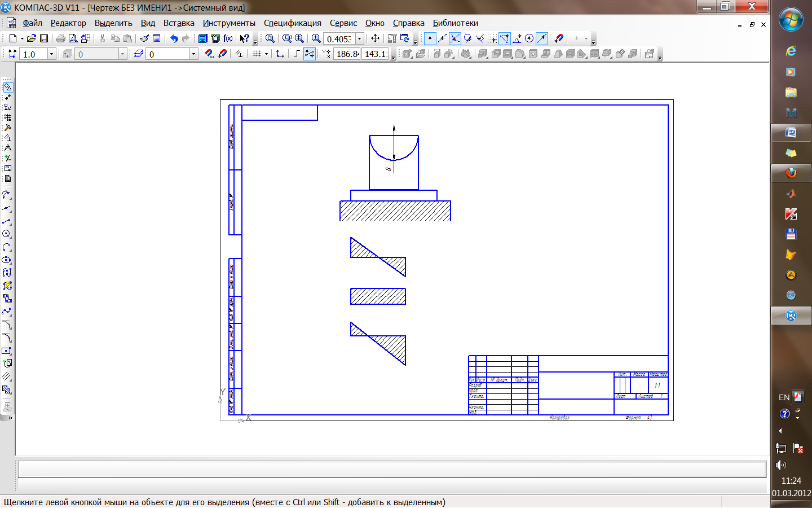812x508 pixels.
Task: Expand the layer number dropdown showing 0
Action: [193, 54]
